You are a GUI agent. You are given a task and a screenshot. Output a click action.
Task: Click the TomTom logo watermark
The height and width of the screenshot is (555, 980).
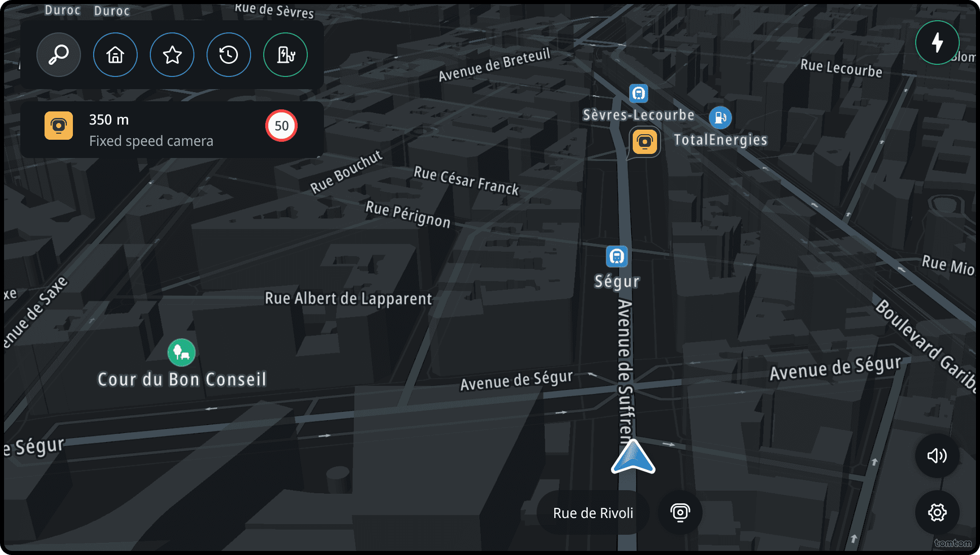(953, 543)
